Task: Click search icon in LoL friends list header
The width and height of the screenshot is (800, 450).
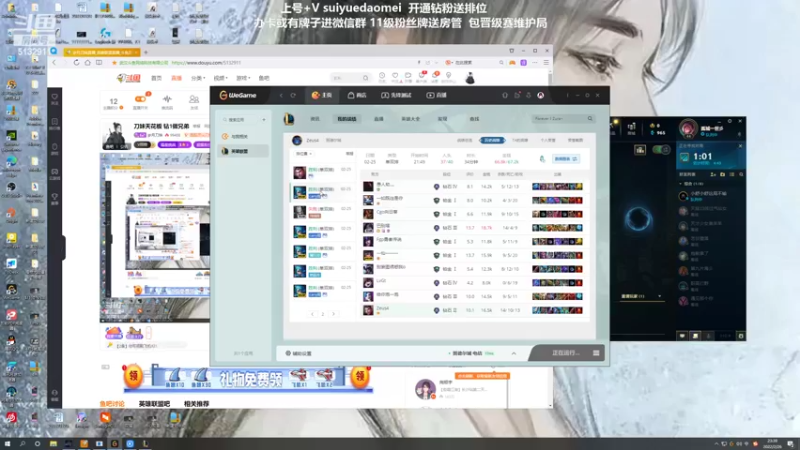Action: (741, 174)
